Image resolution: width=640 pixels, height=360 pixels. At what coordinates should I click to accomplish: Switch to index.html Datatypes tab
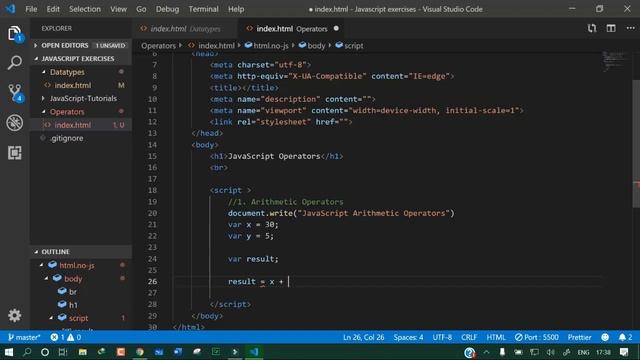185,29
